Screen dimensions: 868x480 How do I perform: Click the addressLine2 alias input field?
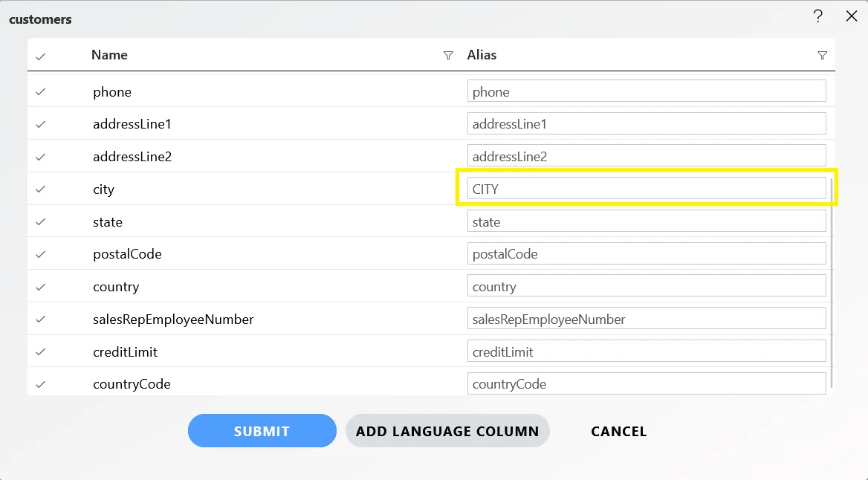tap(647, 155)
